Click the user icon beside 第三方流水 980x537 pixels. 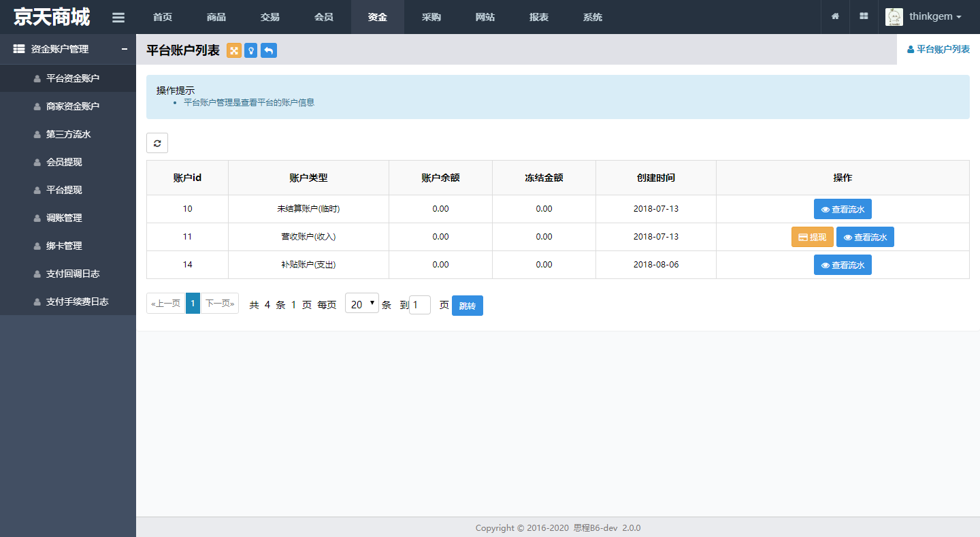pyautogui.click(x=37, y=135)
